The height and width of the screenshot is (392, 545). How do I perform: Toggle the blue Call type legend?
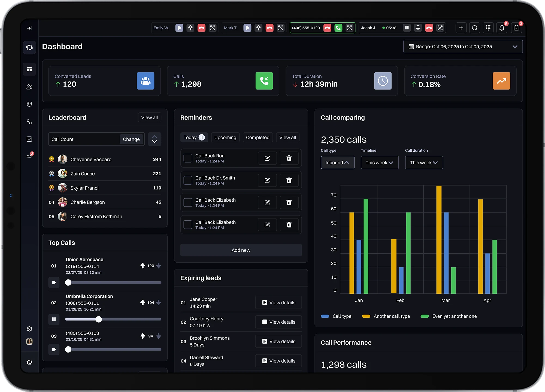336,316
